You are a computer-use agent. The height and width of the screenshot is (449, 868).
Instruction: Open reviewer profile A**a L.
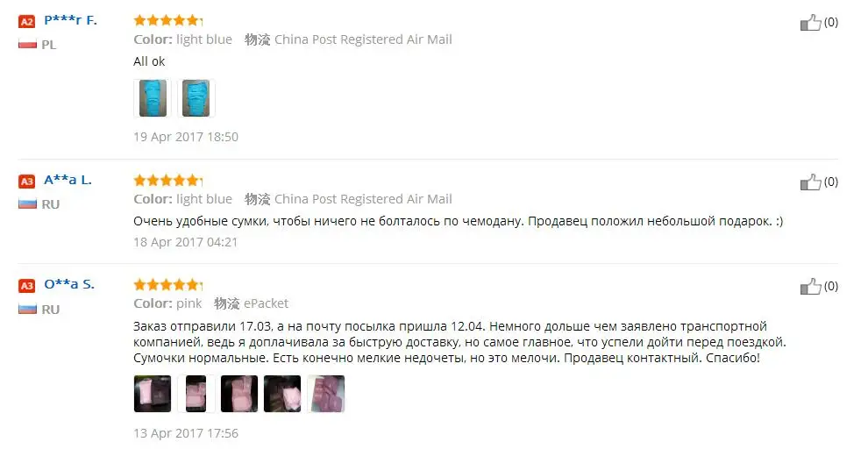pyautogui.click(x=68, y=180)
